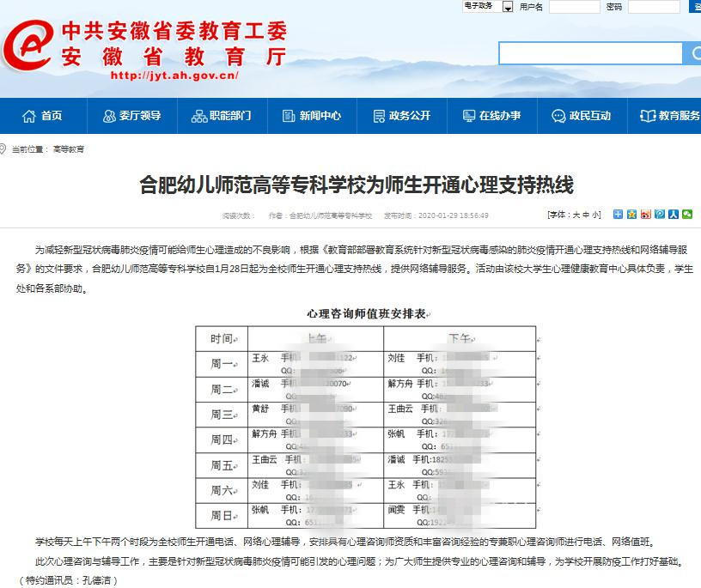The image size is (701, 588).
Task: Click the home icon in navigation bar
Action: coord(28,116)
